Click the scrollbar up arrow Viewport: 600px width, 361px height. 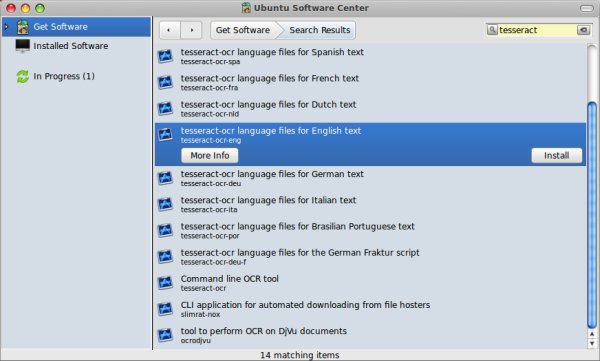click(592, 334)
